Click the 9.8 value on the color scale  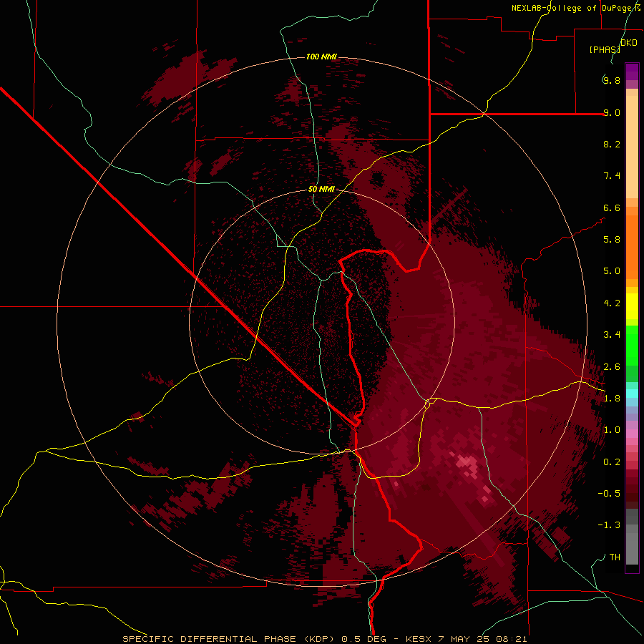612,80
